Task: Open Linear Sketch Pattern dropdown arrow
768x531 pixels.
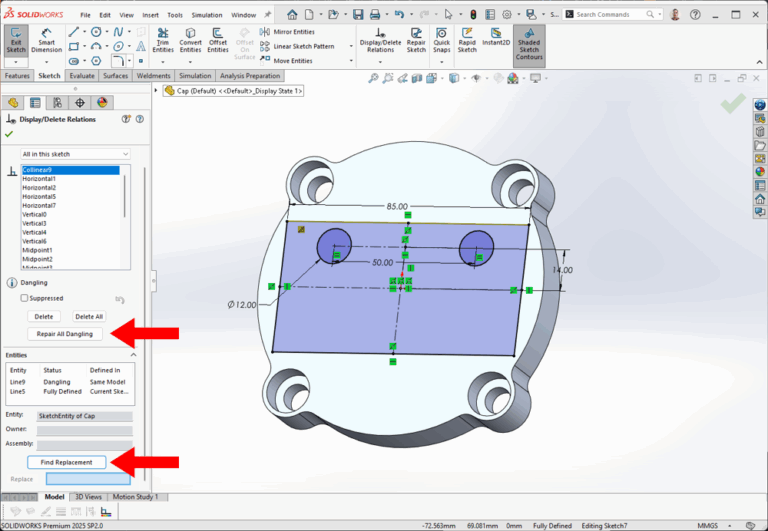Action: (351, 47)
